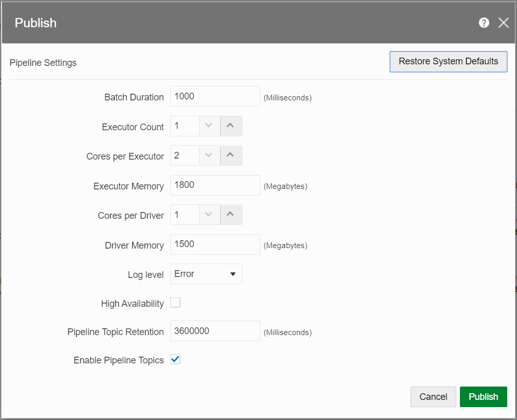Click the (Milliseconds) text beside Pipeline Topic Retention
This screenshot has width=517, height=420.
[288, 332]
